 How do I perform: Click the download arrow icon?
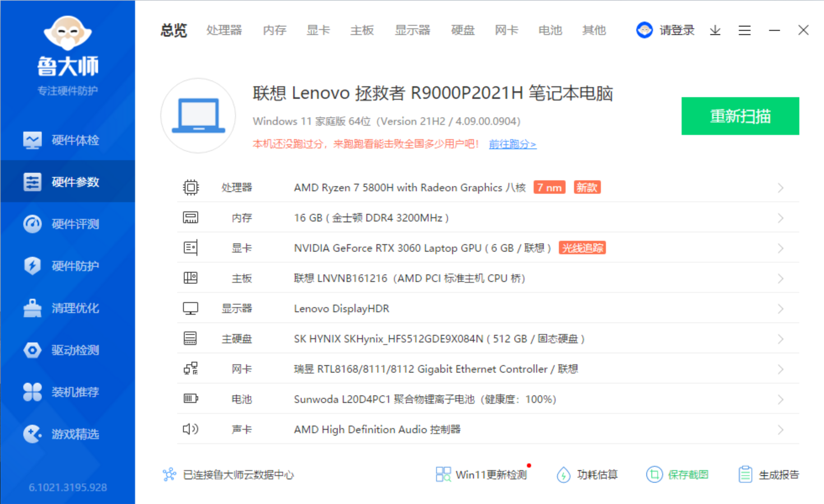(x=715, y=30)
